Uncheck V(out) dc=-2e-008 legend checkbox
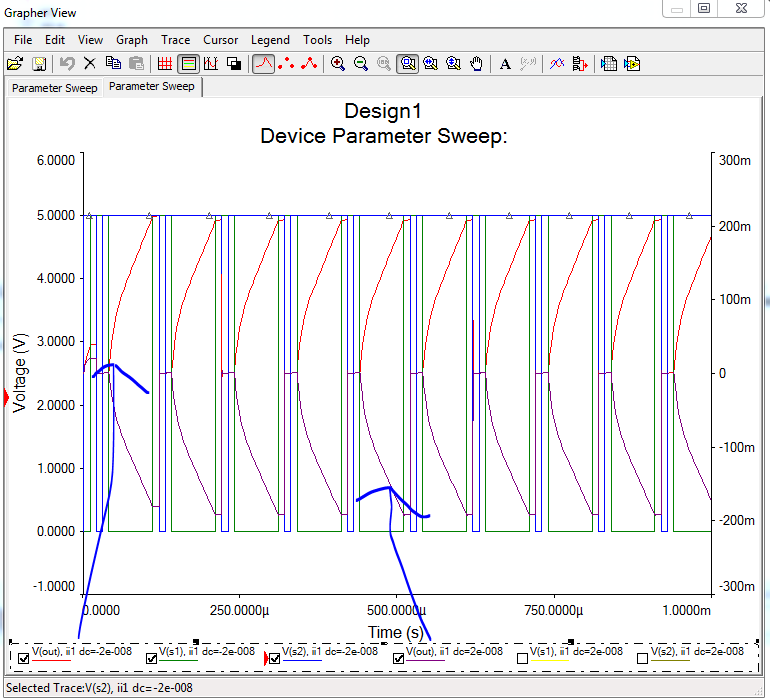 23,659
